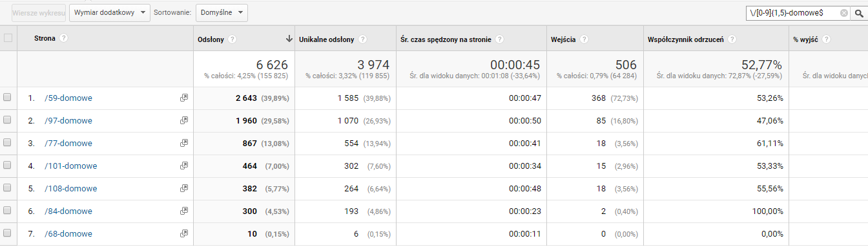The width and height of the screenshot is (868, 247).
Task: Open the Domyślne sorting dropdown
Action: (x=222, y=12)
